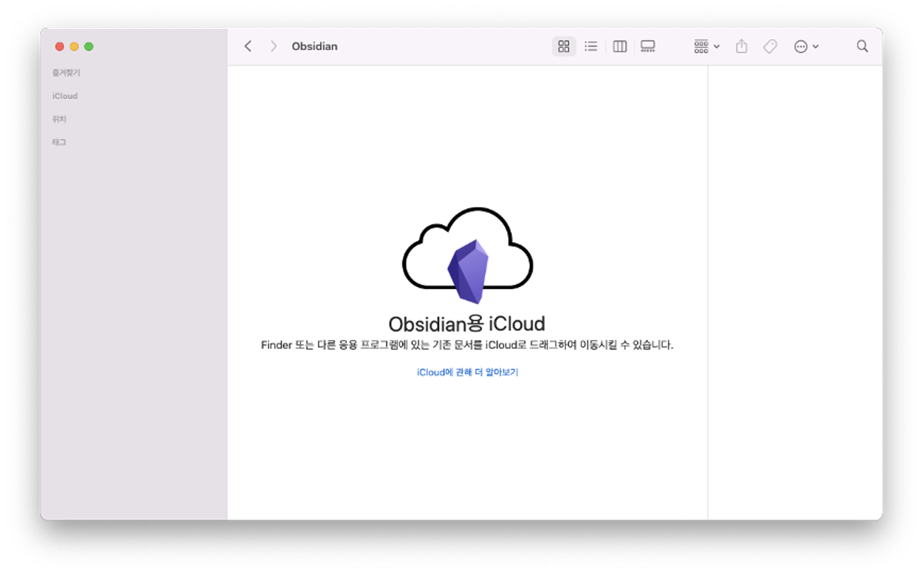Switch to icon grid view
924x574 pixels.
pyautogui.click(x=564, y=46)
